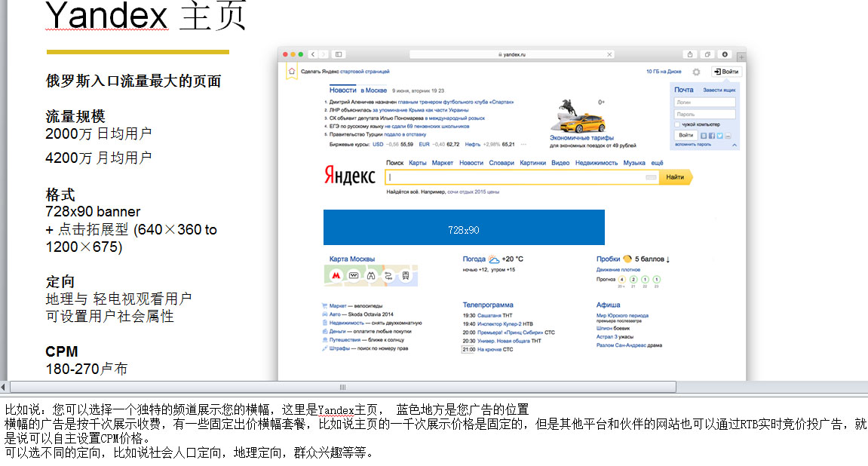Click the X stop-loading icon in address bar

coord(609,54)
